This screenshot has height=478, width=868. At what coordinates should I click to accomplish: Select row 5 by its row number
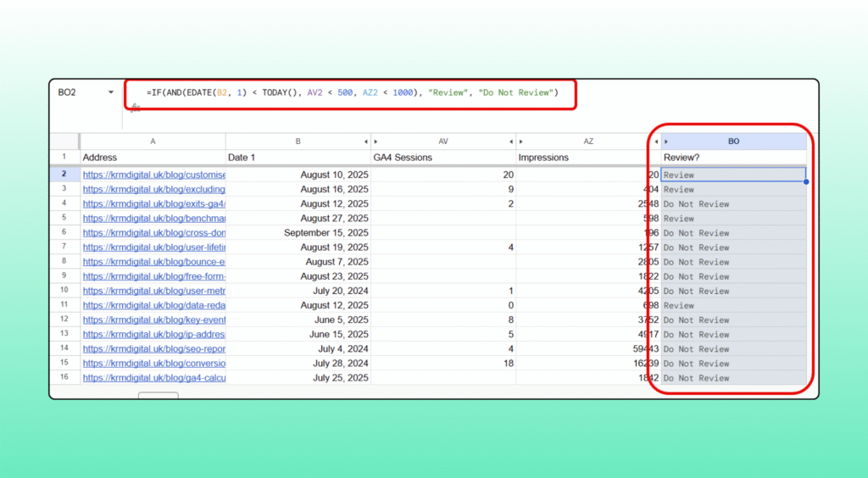(64, 219)
